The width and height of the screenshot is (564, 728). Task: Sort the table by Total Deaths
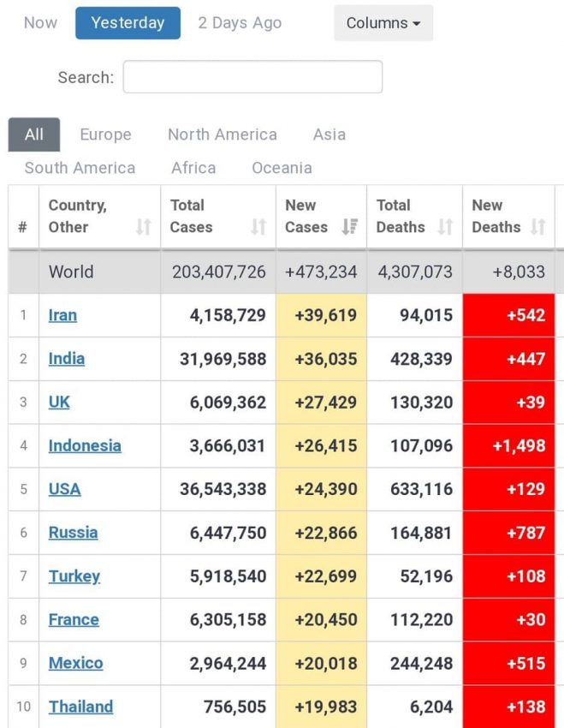444,227
